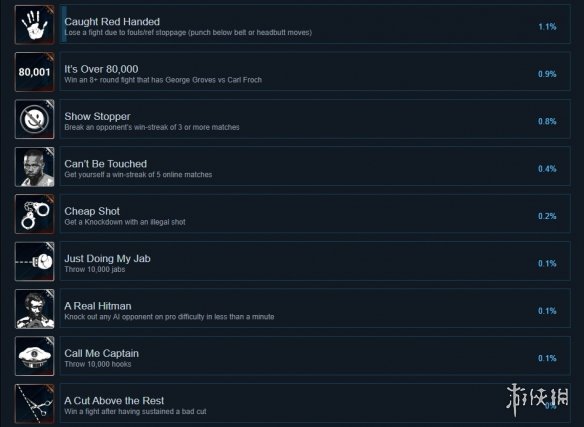
Task: Click the scissors A Cut Above icon
Action: [35, 404]
